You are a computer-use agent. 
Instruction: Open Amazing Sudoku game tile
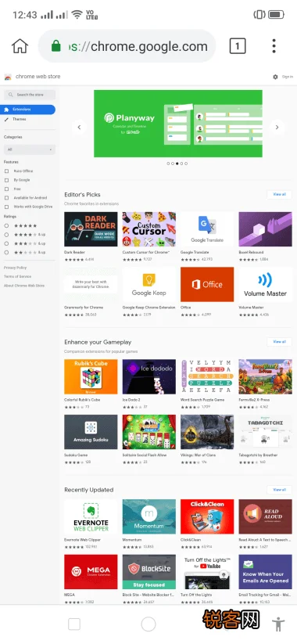[91, 432]
